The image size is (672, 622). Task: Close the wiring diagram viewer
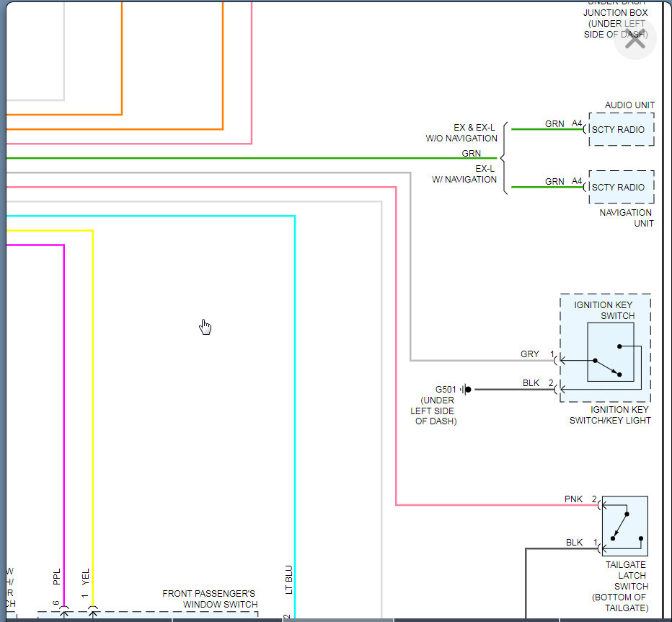click(x=635, y=40)
